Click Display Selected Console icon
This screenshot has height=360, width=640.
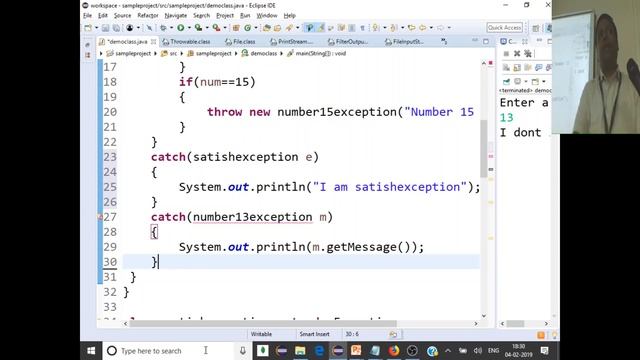tap(518, 81)
